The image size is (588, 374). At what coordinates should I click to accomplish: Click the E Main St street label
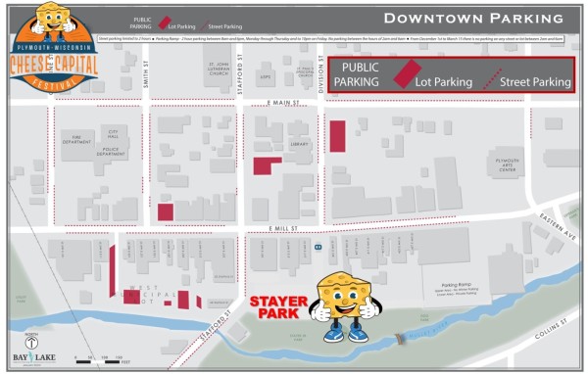(x=283, y=102)
